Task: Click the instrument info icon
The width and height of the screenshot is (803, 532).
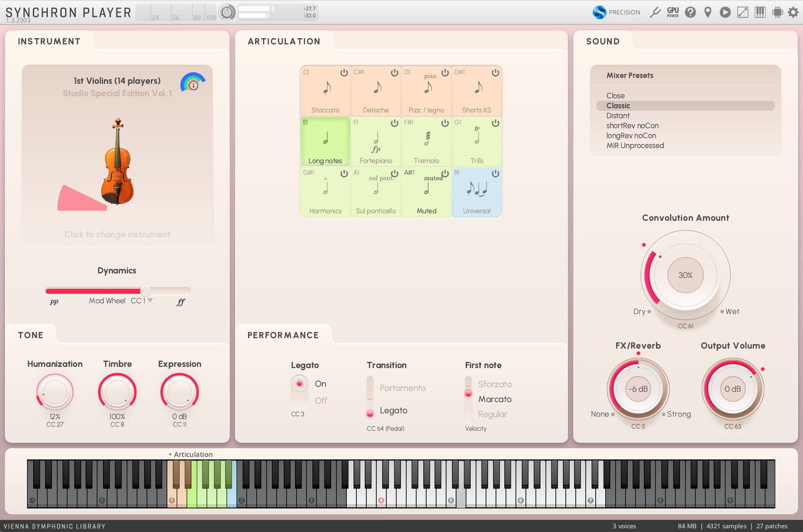Action: point(193,85)
